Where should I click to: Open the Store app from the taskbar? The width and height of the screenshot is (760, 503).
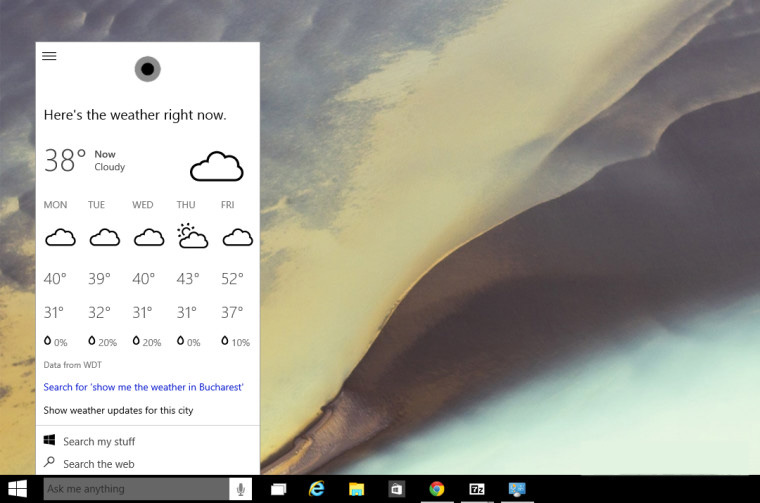(396, 489)
